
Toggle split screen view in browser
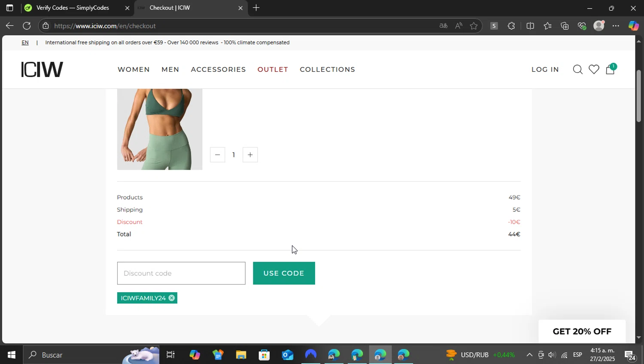tap(530, 26)
